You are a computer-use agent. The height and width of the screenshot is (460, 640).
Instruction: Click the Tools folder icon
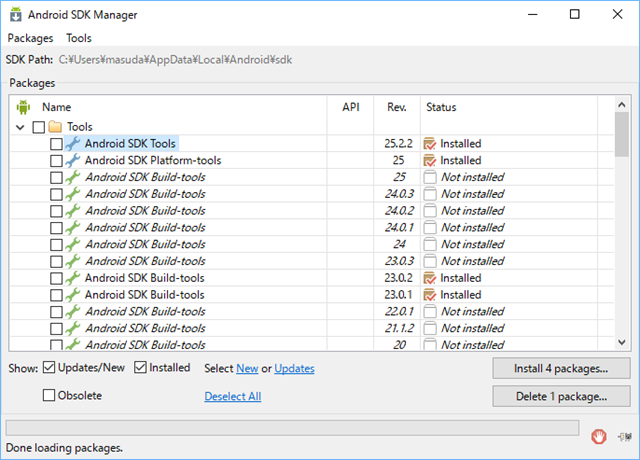[x=56, y=127]
